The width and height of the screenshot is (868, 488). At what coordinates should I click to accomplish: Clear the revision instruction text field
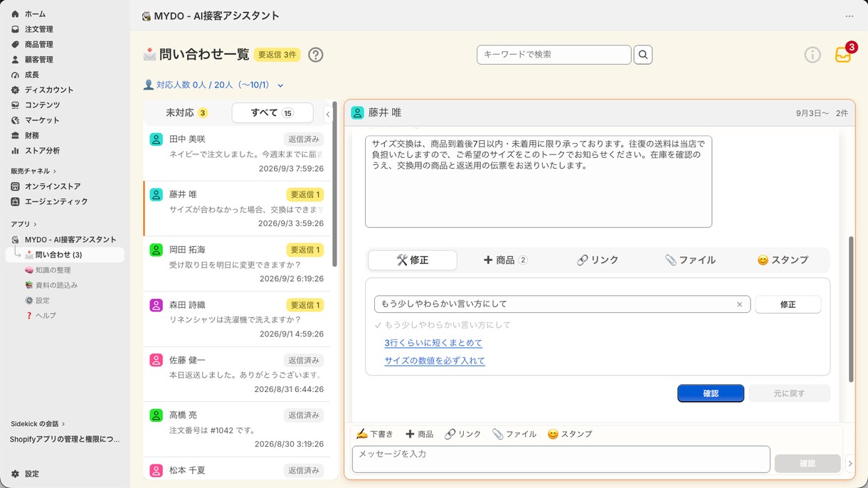tap(739, 304)
